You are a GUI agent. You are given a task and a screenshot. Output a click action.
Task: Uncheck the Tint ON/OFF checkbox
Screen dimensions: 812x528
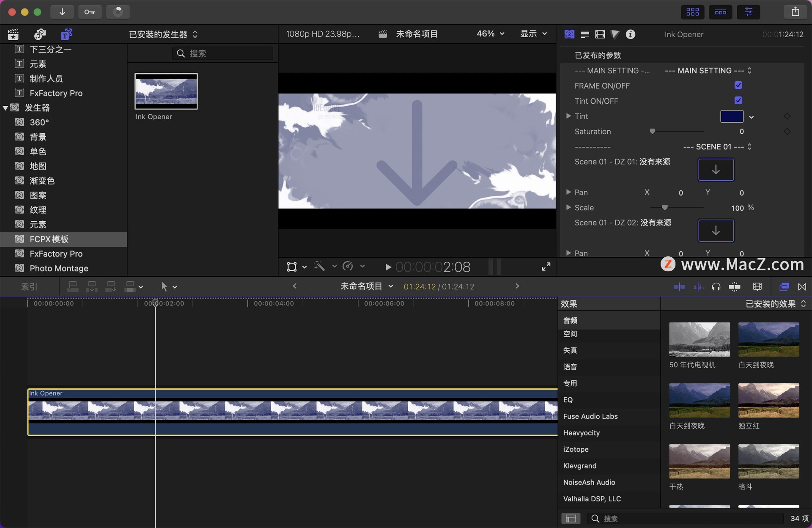tap(738, 101)
